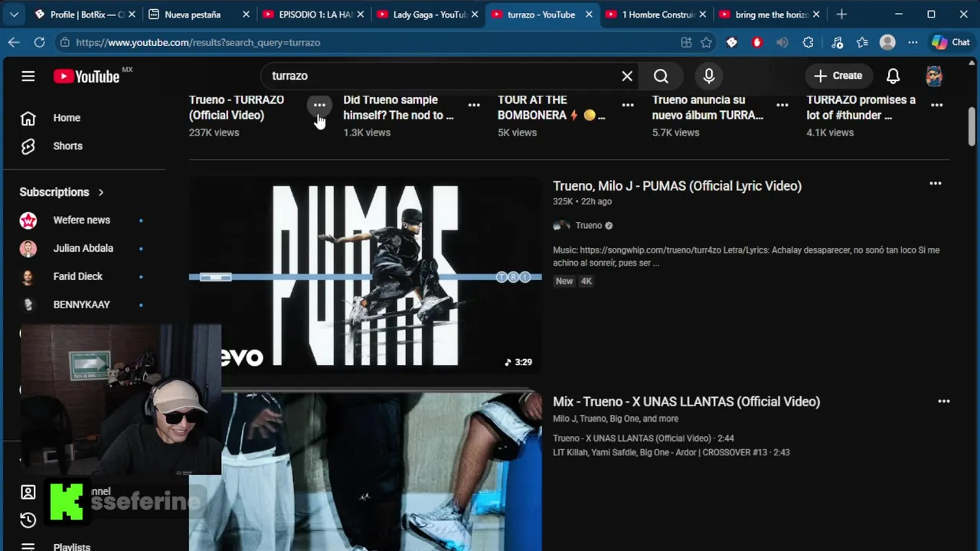Open Trueno - X UNAS LLANTAS 2:44 track line

click(643, 439)
